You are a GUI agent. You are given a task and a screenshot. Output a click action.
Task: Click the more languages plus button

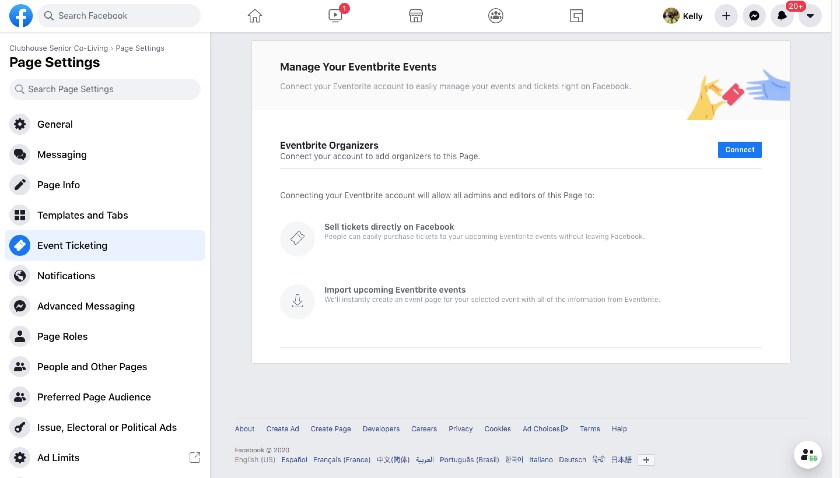click(x=646, y=460)
